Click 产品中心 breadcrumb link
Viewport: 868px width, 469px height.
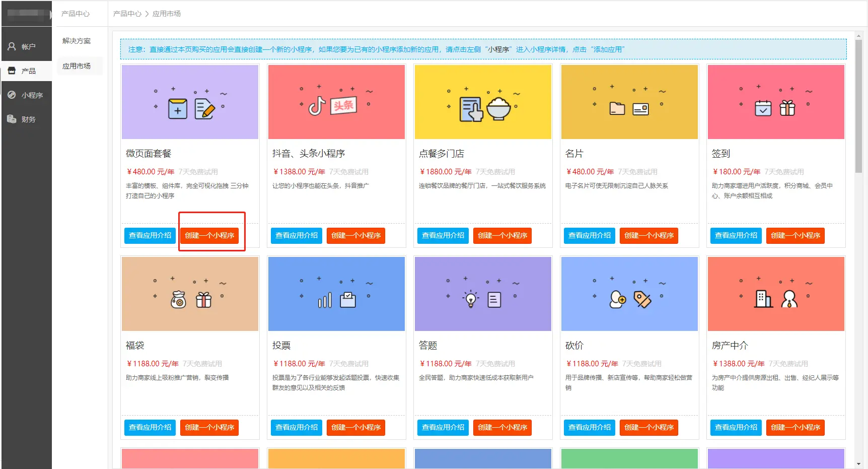point(127,14)
